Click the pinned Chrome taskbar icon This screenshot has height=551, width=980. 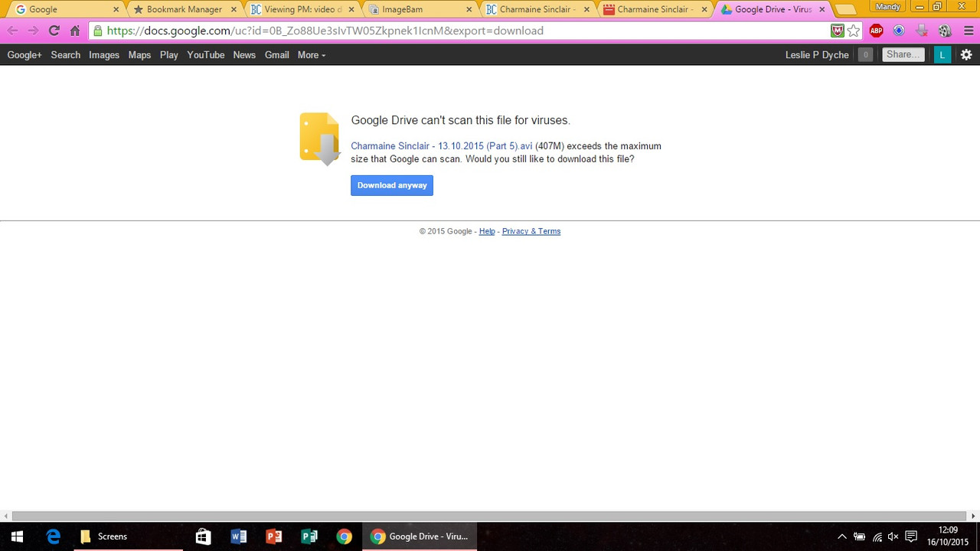point(345,536)
